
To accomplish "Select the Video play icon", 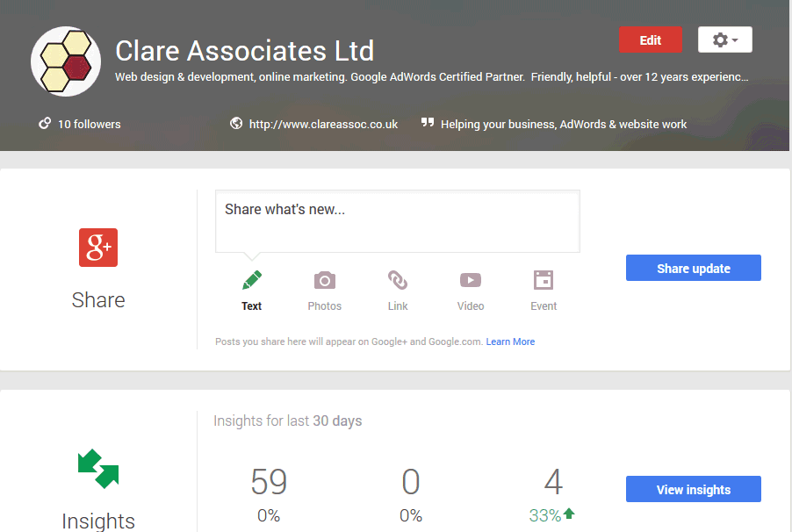I will click(x=471, y=280).
